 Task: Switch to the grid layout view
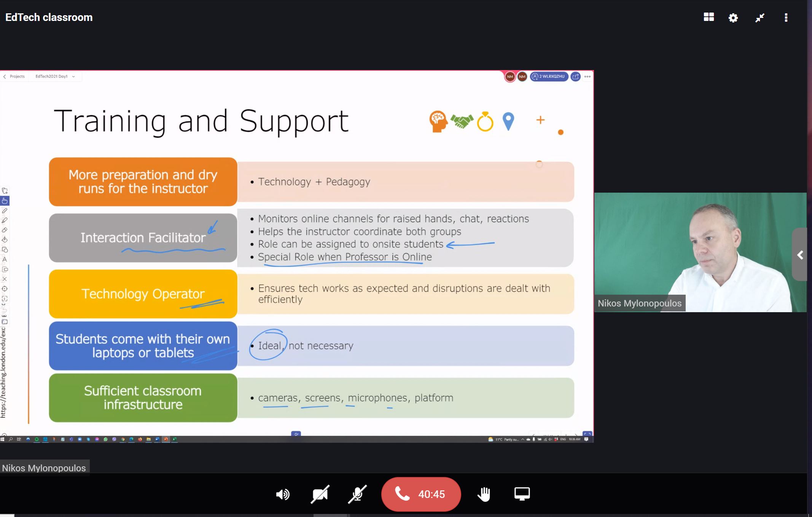(x=709, y=17)
